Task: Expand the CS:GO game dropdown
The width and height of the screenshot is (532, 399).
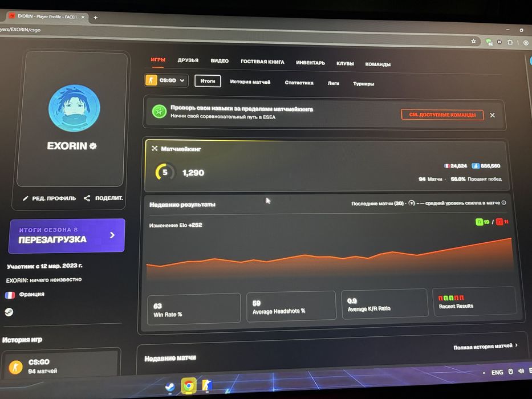Action: point(166,80)
